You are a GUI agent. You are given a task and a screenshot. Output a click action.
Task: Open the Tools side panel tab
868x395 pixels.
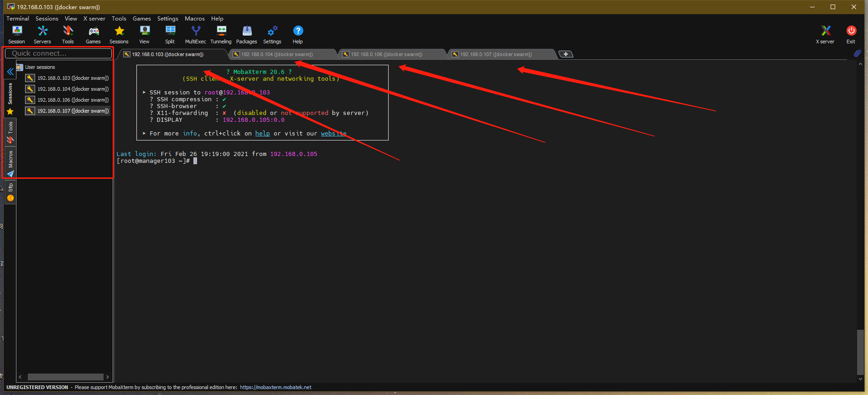[x=10, y=132]
